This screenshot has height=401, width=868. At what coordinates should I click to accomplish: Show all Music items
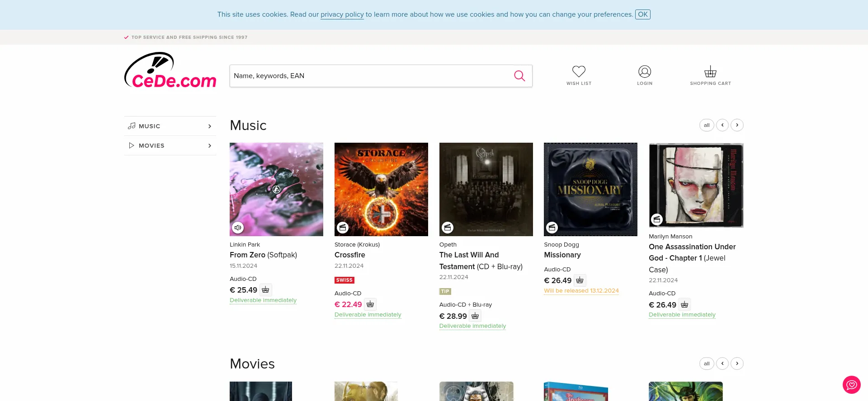707,125
